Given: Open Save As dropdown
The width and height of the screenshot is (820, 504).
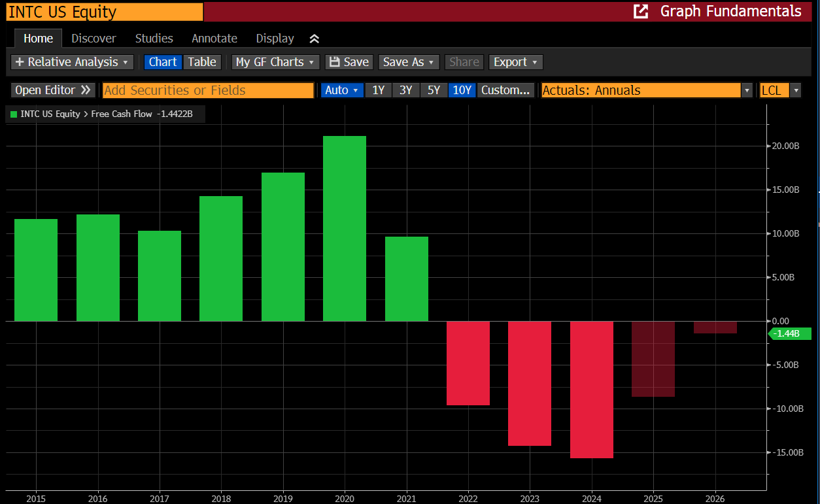Looking at the screenshot, I should [409, 62].
